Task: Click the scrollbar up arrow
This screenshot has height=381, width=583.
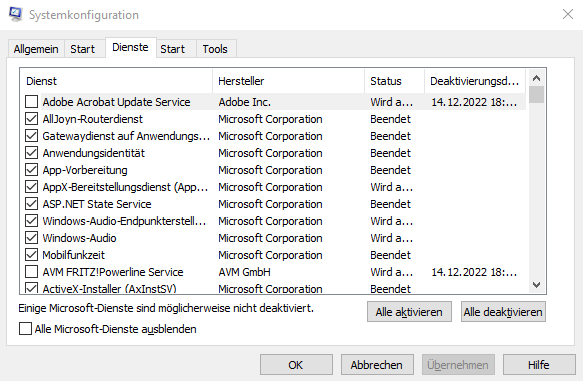Action: tap(536, 78)
